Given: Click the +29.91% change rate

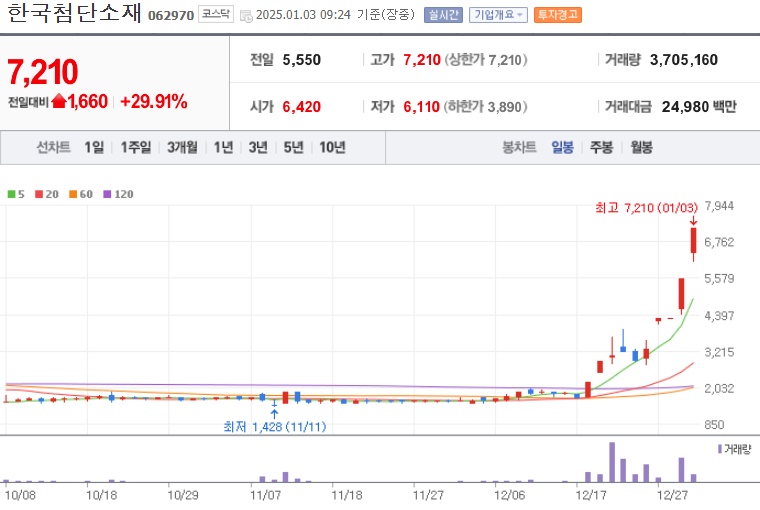Looking at the screenshot, I should [154, 101].
